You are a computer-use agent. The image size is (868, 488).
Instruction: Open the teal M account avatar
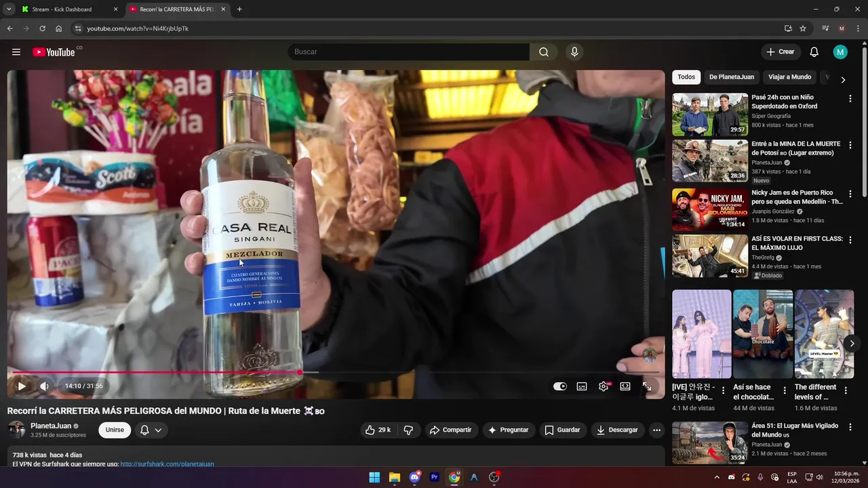point(840,52)
